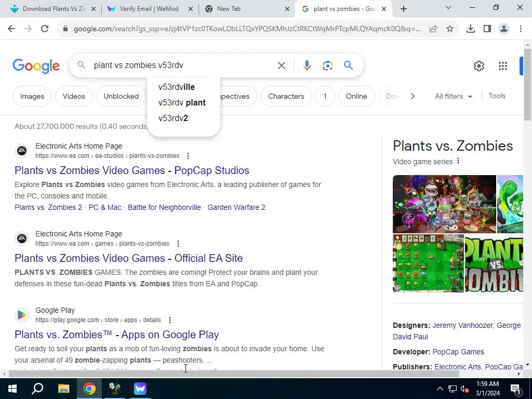Image resolution: width=532 pixels, height=399 pixels.
Task: Select the Images filter chip
Action: click(32, 96)
